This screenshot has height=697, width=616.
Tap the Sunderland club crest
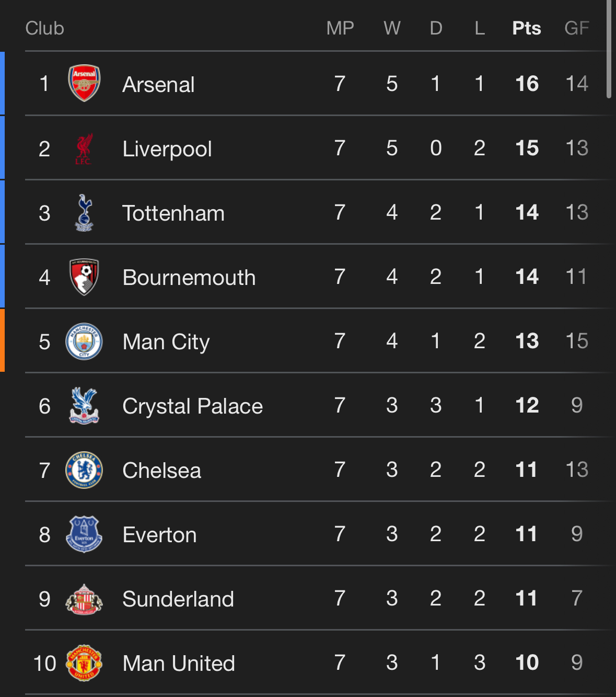[84, 599]
